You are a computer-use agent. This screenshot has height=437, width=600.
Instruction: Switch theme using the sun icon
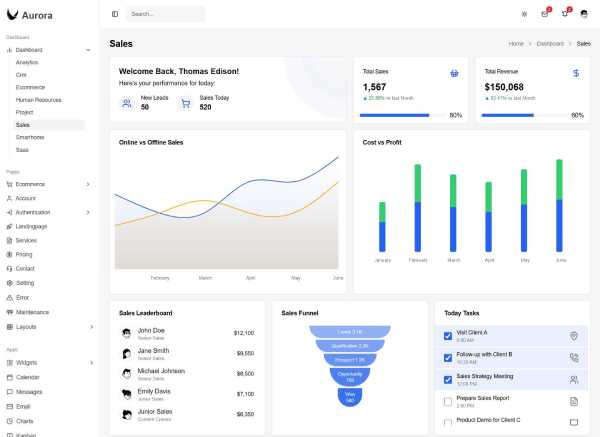click(524, 14)
